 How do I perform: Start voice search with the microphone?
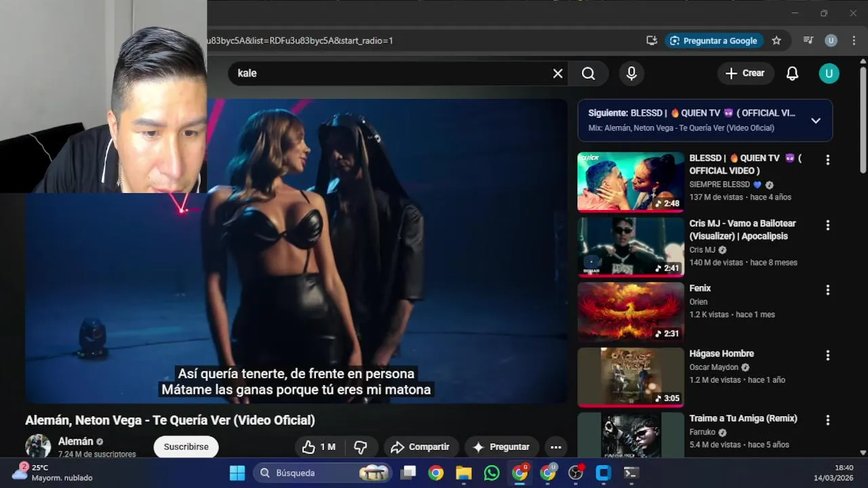(x=631, y=73)
